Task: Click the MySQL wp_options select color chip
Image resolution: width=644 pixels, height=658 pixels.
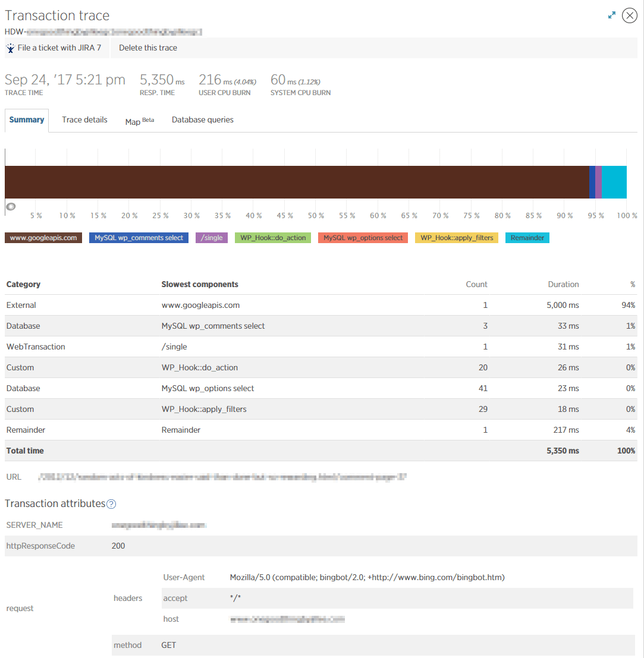Action: [363, 237]
